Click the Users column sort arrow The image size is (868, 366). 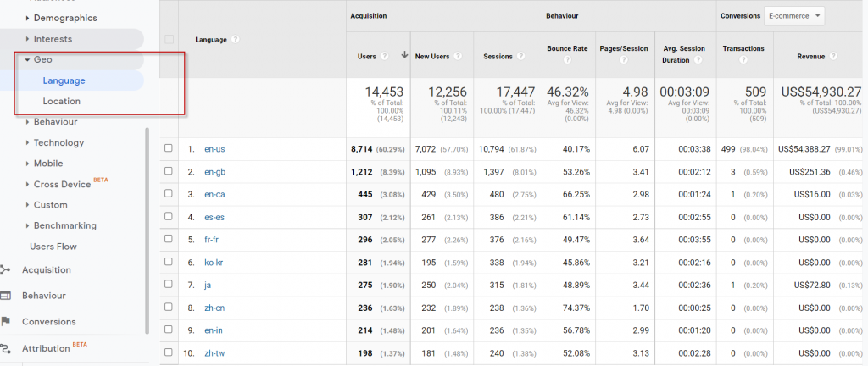pos(404,56)
